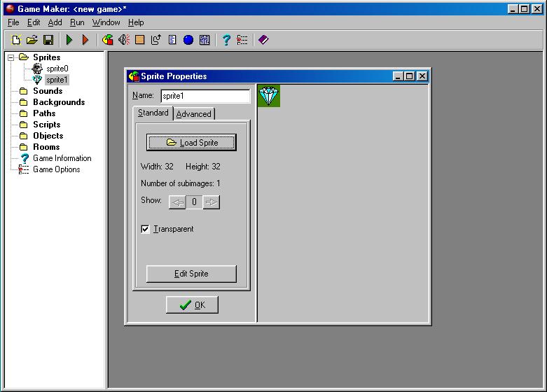Viewport: 547px width, 392px height.
Task: Add an object using blue ball icon
Action: 188,40
